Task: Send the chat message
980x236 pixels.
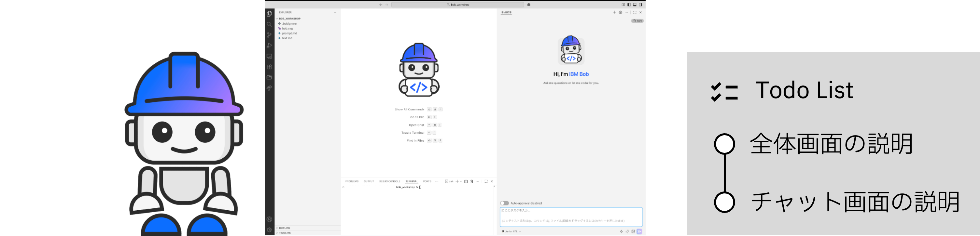Action: pyautogui.click(x=639, y=231)
